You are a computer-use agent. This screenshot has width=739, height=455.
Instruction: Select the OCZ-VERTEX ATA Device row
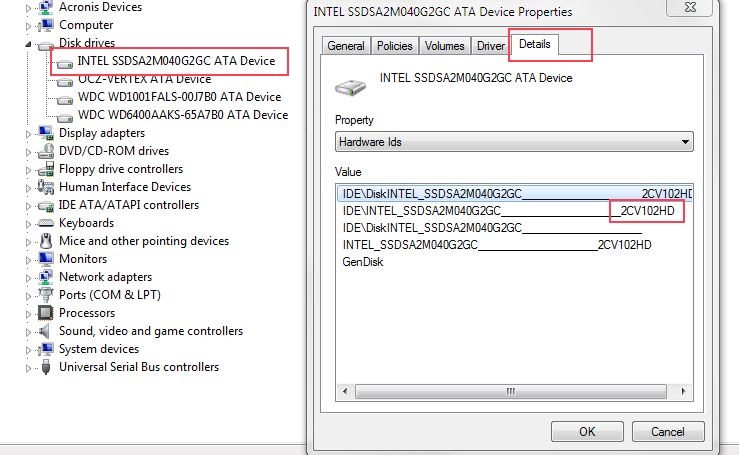coord(144,79)
